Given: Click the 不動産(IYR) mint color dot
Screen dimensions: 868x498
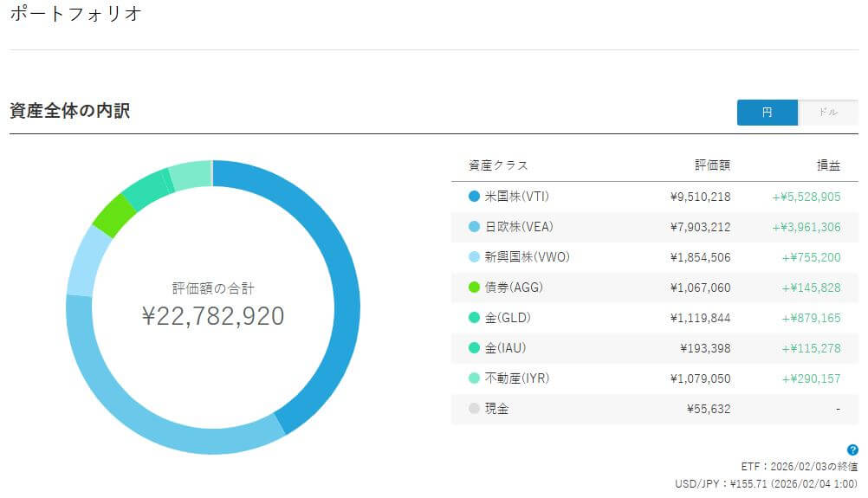Looking at the screenshot, I should pyautogui.click(x=473, y=378).
